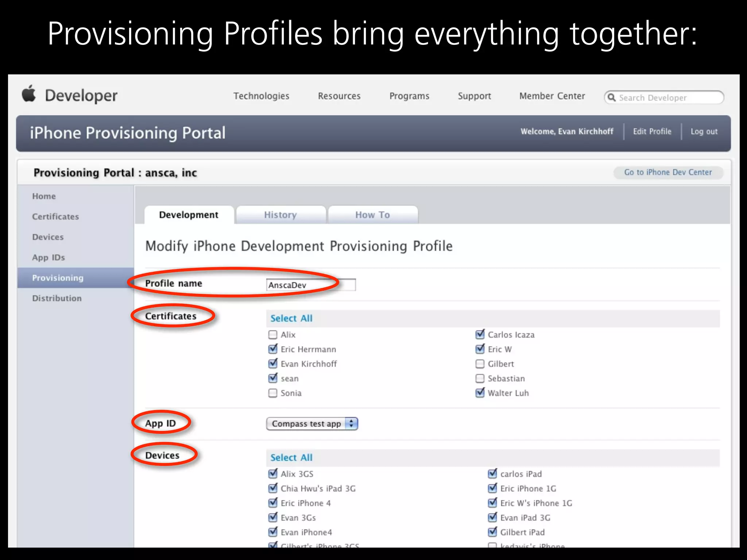The width and height of the screenshot is (747, 560).
Task: Check the Gilbert certificate checkbox
Action: tap(480, 364)
